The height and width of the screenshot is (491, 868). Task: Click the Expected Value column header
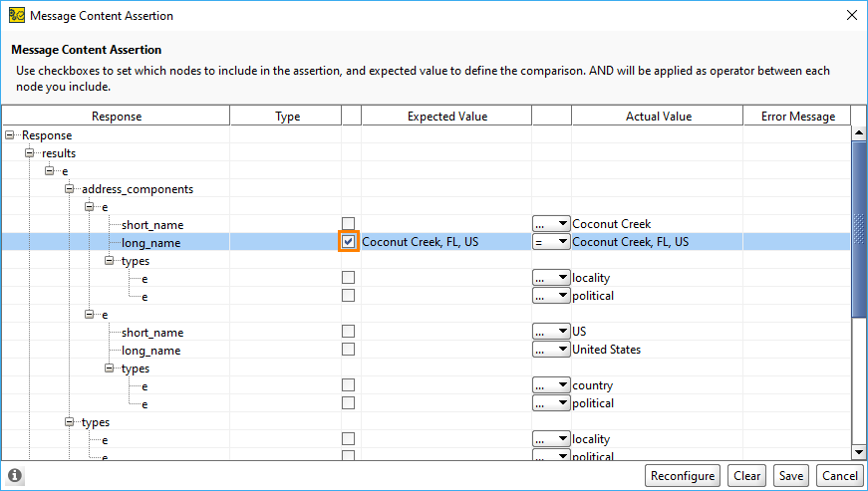click(x=446, y=117)
